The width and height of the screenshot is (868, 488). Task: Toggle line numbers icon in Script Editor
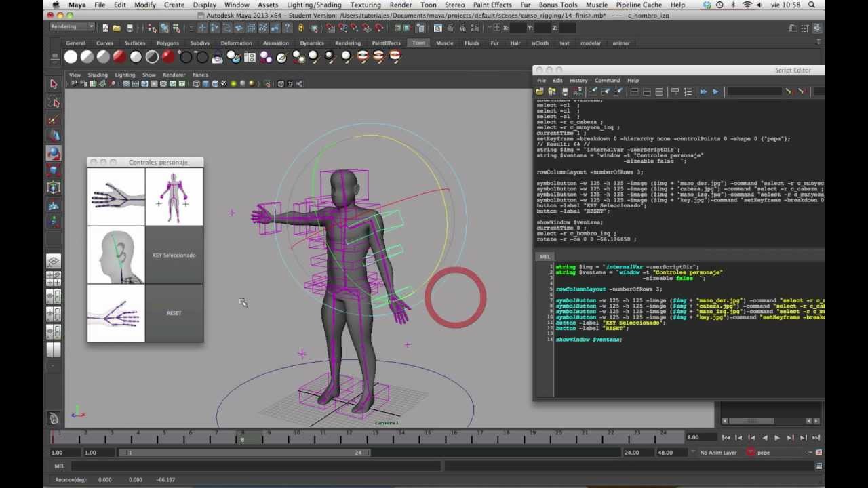pos(688,91)
